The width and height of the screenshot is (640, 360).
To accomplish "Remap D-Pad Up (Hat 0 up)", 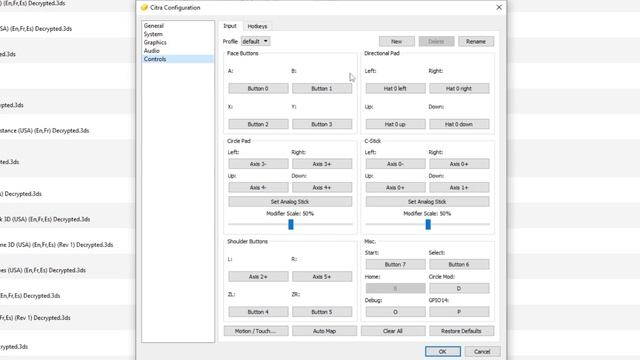I will pyautogui.click(x=395, y=124).
